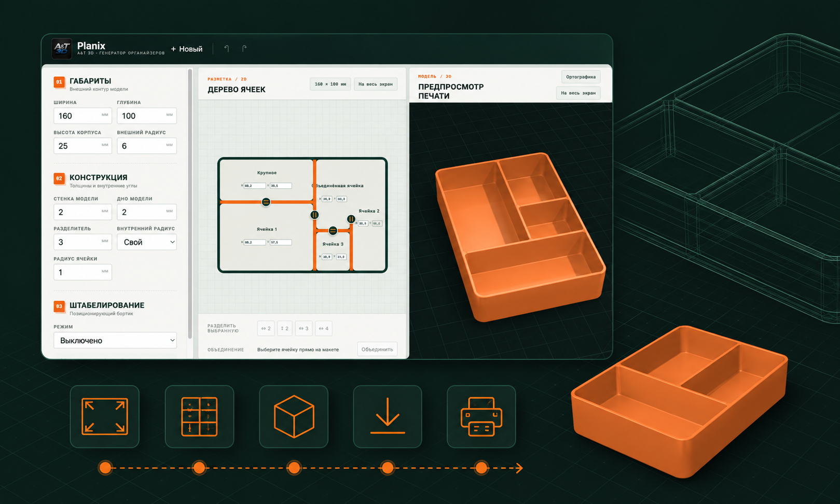Screen dimensions: 840x504
Task: Click the Высота корпуса field with value 25
Action: (83, 146)
